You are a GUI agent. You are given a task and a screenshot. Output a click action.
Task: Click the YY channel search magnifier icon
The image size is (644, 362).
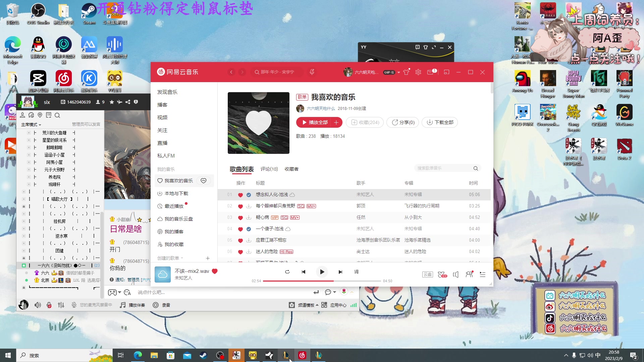coord(57,115)
